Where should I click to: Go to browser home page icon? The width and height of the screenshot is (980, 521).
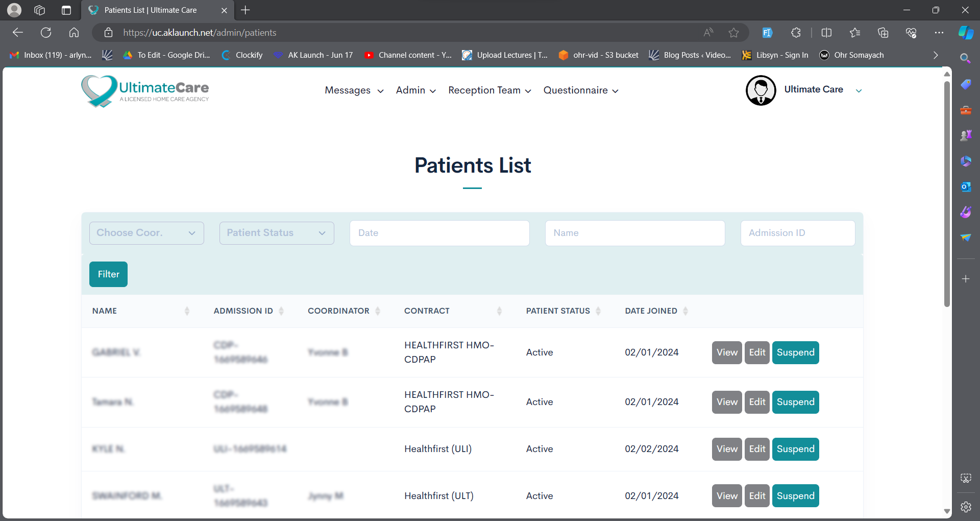point(74,33)
